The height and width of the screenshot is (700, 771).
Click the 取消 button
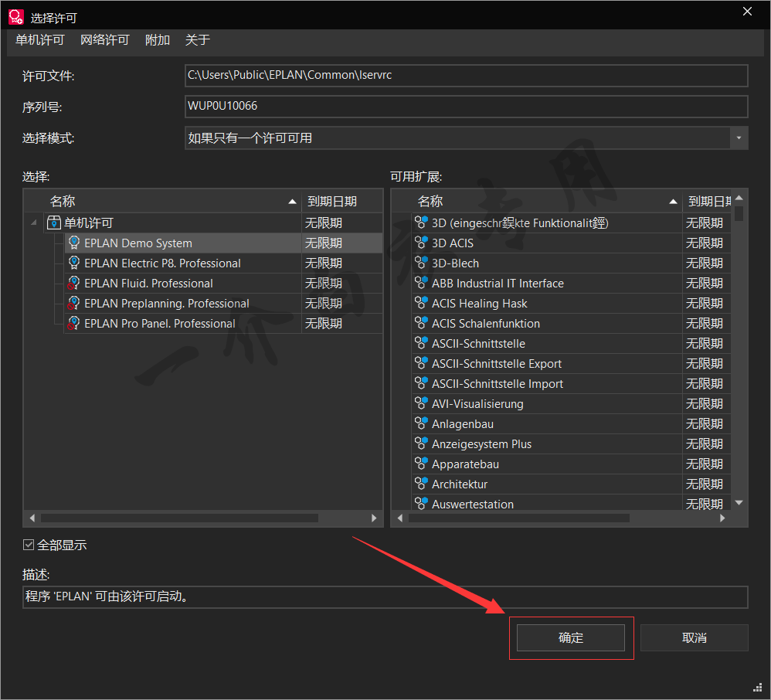(695, 638)
